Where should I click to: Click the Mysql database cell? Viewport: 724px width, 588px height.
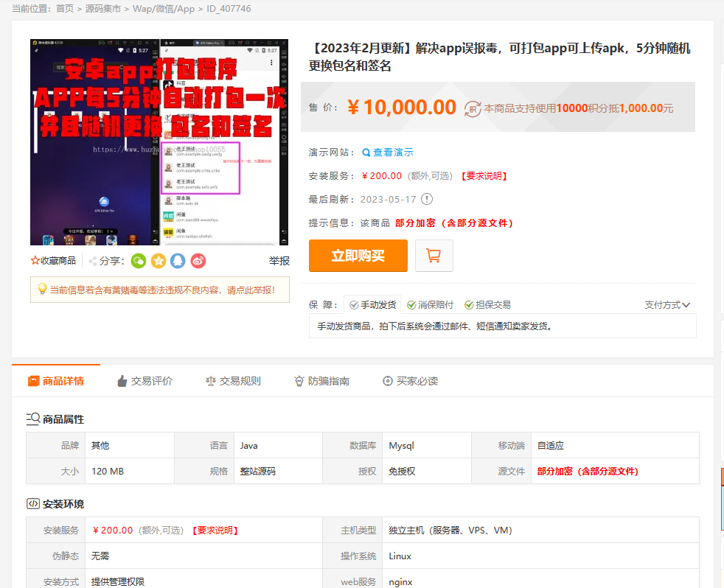click(x=427, y=445)
